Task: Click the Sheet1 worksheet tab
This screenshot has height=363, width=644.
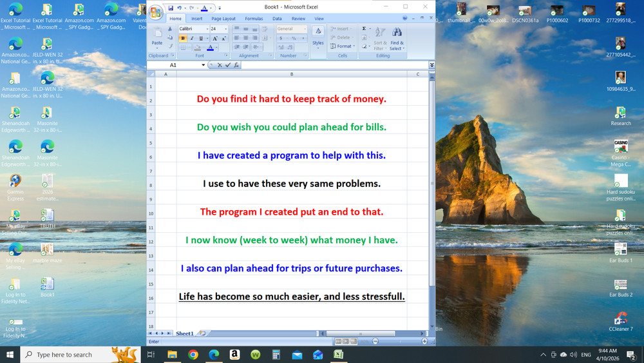Action: (185, 333)
